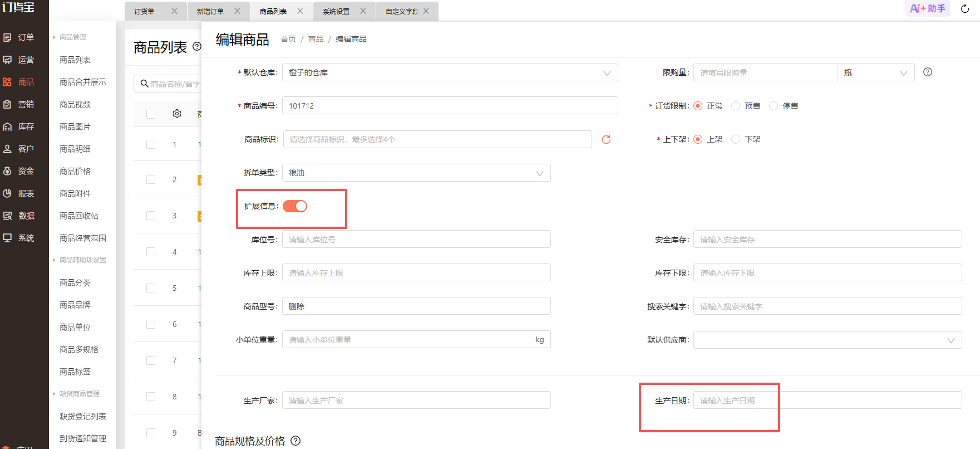The image size is (980, 449).
Task: Open the 库存 sidebar module
Action: tap(19, 126)
